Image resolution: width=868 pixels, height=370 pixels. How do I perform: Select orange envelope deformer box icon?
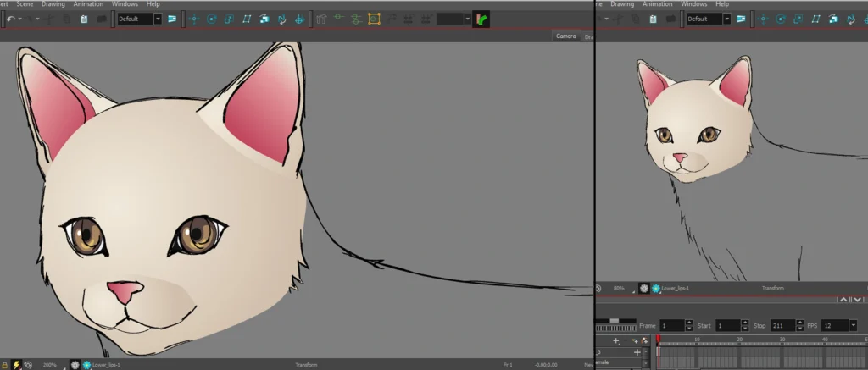[374, 19]
